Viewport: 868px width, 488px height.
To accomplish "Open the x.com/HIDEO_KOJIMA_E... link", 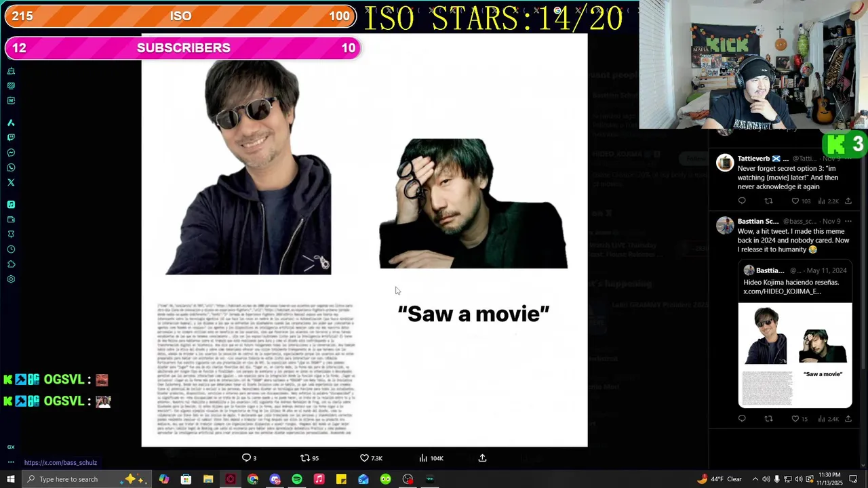I will coord(782,291).
